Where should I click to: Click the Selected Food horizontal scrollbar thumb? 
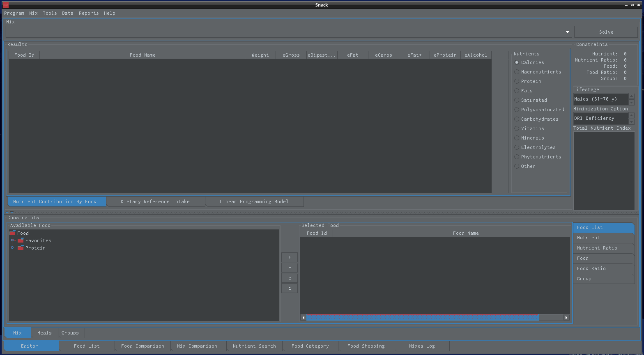[x=422, y=317]
